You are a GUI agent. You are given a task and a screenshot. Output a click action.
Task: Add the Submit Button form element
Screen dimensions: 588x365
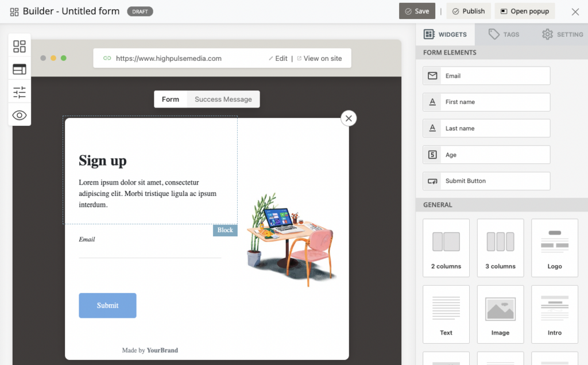tap(486, 181)
